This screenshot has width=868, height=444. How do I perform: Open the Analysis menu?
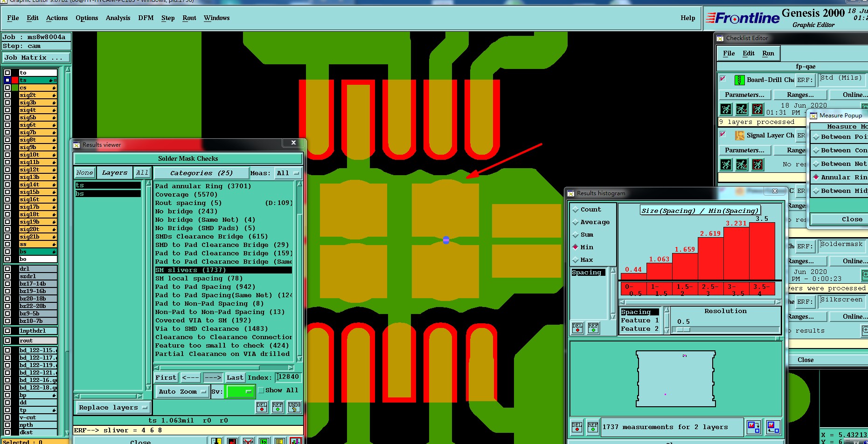click(x=118, y=18)
